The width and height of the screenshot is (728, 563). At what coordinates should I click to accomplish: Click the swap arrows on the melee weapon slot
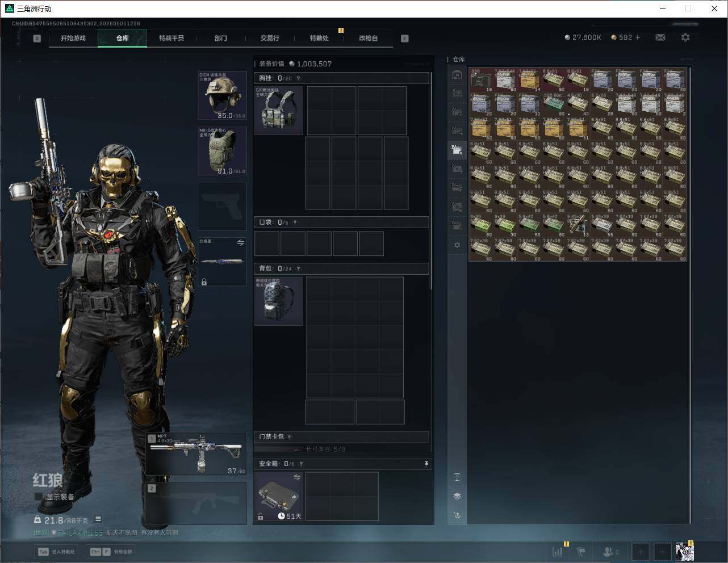[x=240, y=243]
